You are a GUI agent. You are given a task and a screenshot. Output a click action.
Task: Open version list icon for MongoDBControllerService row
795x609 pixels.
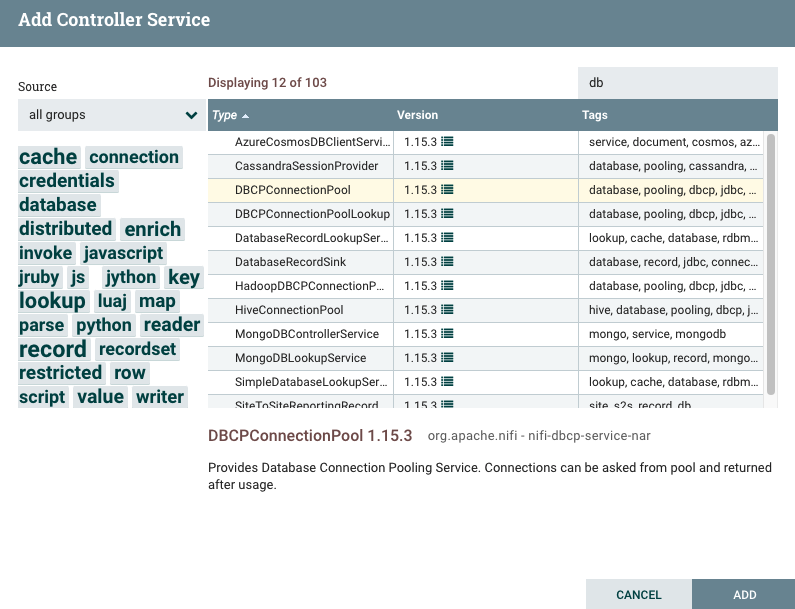coord(447,334)
